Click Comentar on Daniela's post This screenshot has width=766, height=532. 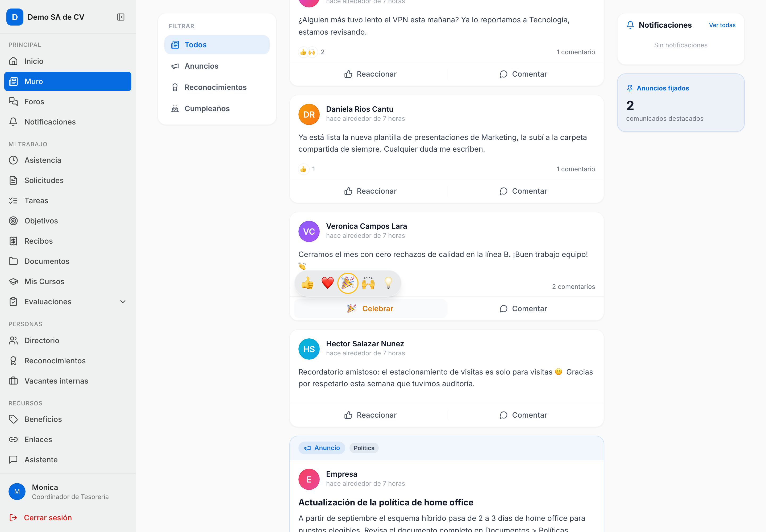[x=523, y=191]
